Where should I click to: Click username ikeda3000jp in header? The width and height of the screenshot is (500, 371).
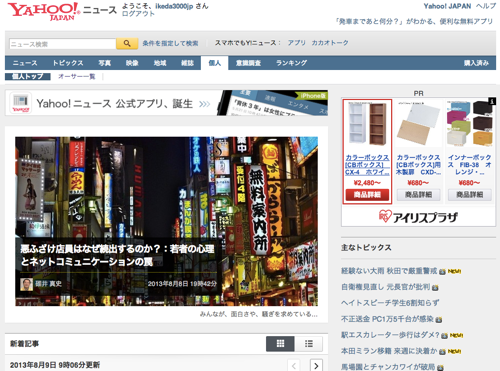(x=174, y=6)
